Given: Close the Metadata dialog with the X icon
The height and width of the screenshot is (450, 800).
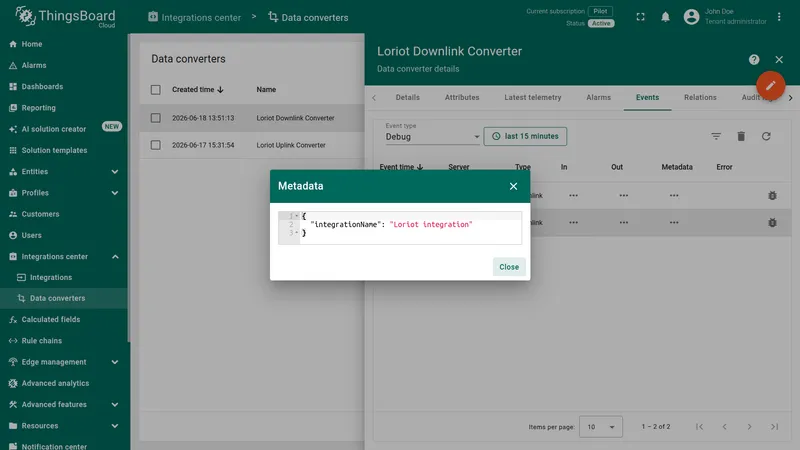Looking at the screenshot, I should click(x=513, y=186).
